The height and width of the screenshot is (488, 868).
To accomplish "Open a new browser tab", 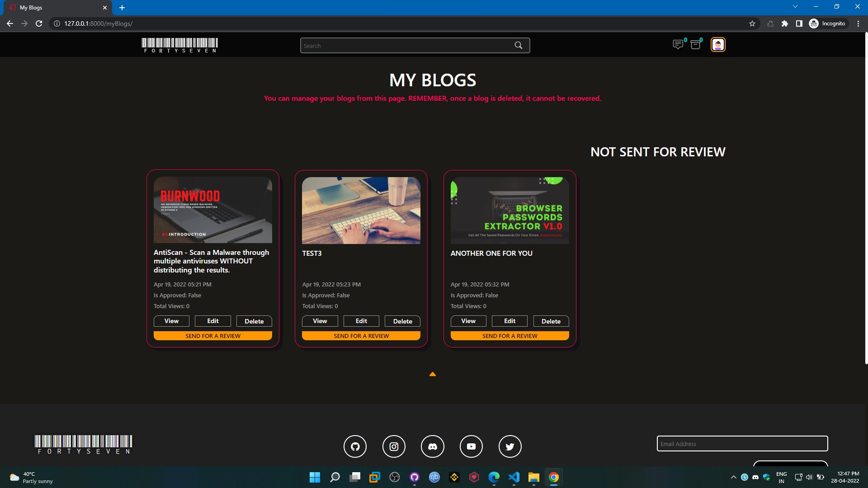I will (122, 8).
